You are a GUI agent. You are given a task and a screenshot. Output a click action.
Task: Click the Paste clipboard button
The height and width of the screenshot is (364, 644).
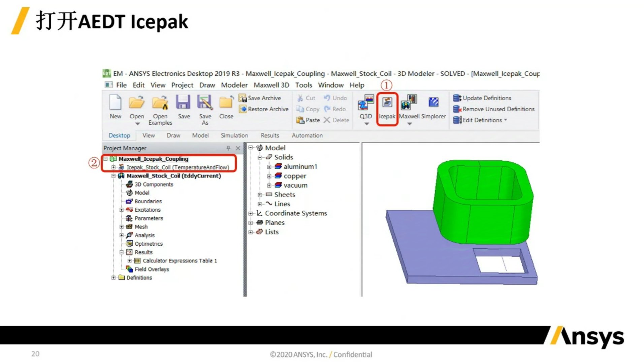click(x=308, y=120)
